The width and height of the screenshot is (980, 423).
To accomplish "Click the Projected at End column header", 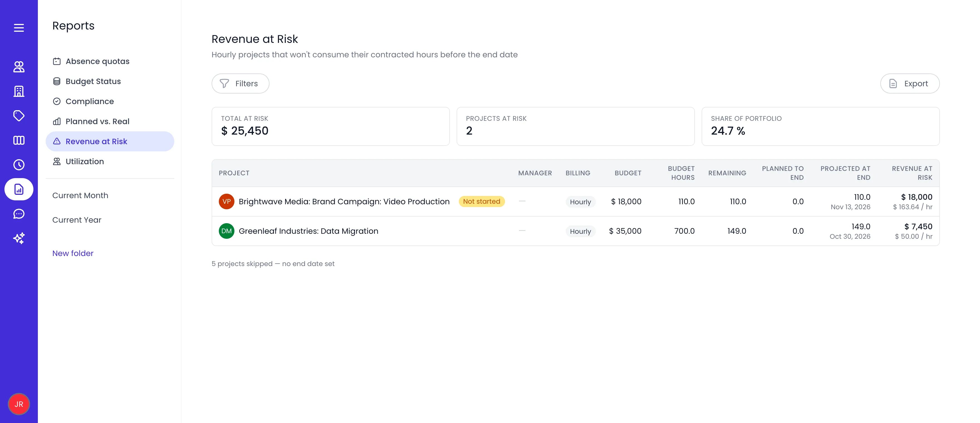I will [845, 173].
